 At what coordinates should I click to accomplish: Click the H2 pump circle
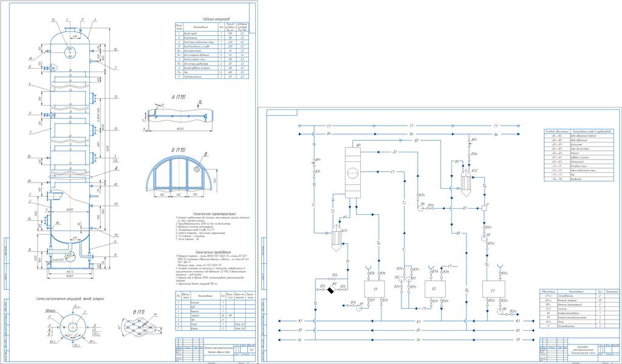pos(401,279)
